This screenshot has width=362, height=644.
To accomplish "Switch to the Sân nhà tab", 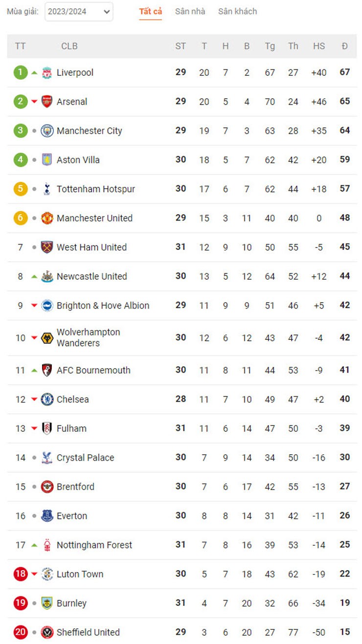I will (190, 11).
